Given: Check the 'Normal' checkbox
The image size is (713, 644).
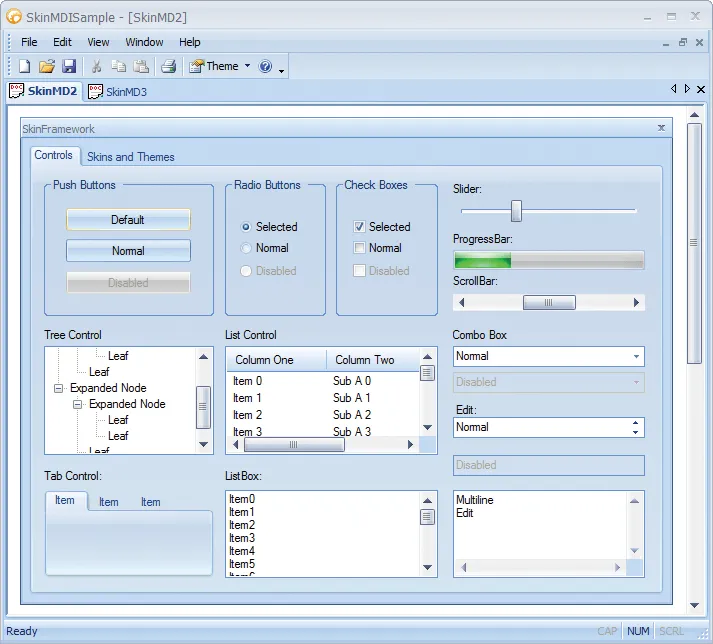Looking at the screenshot, I should click(359, 248).
